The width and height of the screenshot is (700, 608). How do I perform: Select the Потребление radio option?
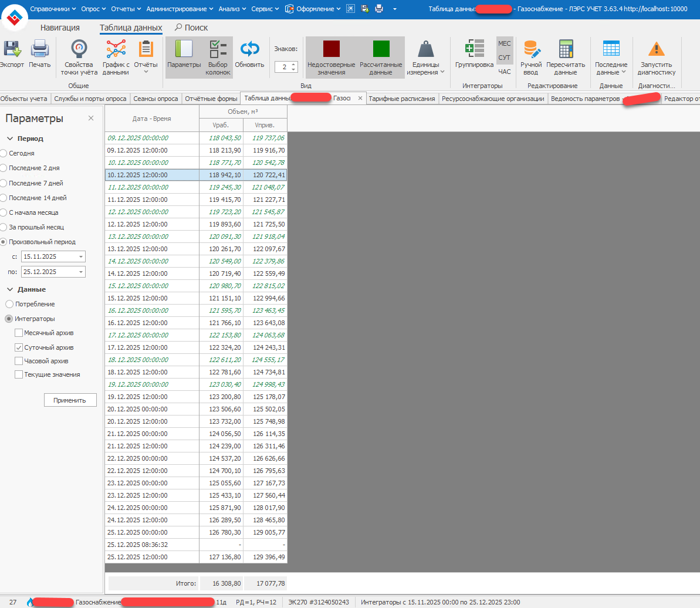(x=9, y=304)
